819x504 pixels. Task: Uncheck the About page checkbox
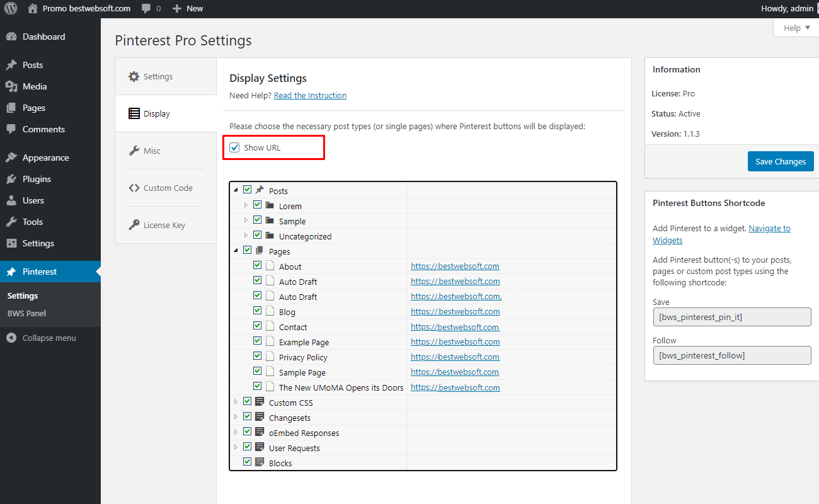point(257,265)
